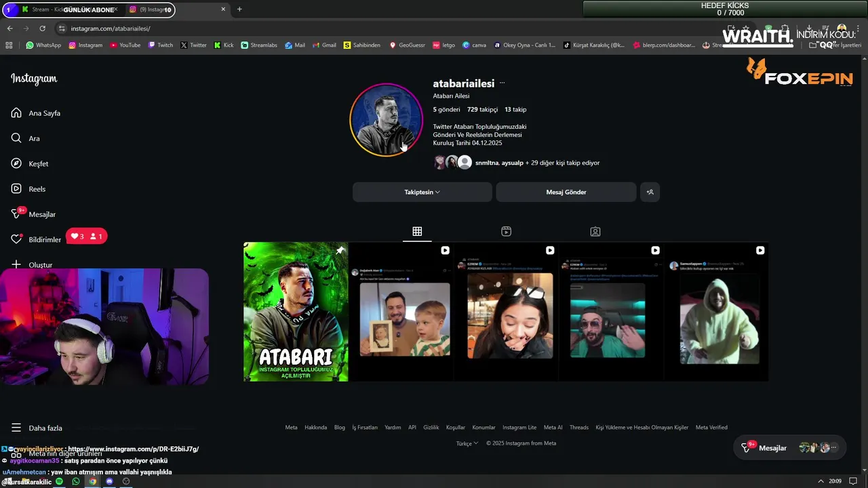Click browser back arrow

9,28
